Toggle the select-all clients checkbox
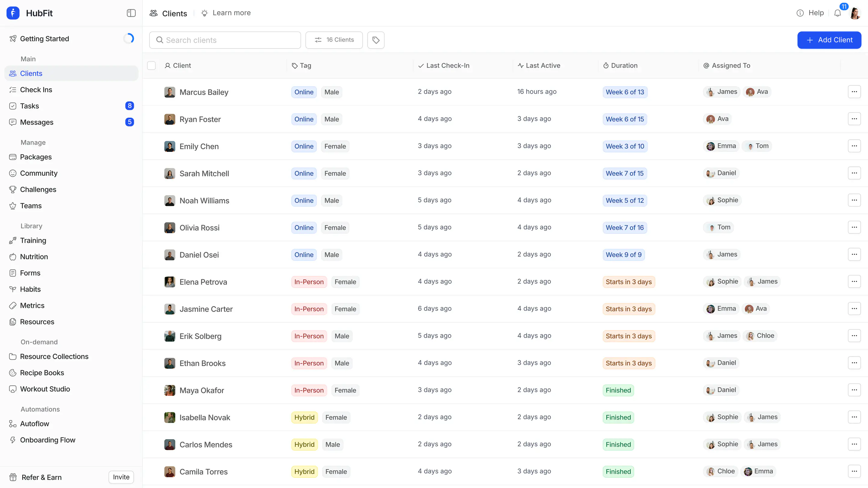 (x=151, y=66)
